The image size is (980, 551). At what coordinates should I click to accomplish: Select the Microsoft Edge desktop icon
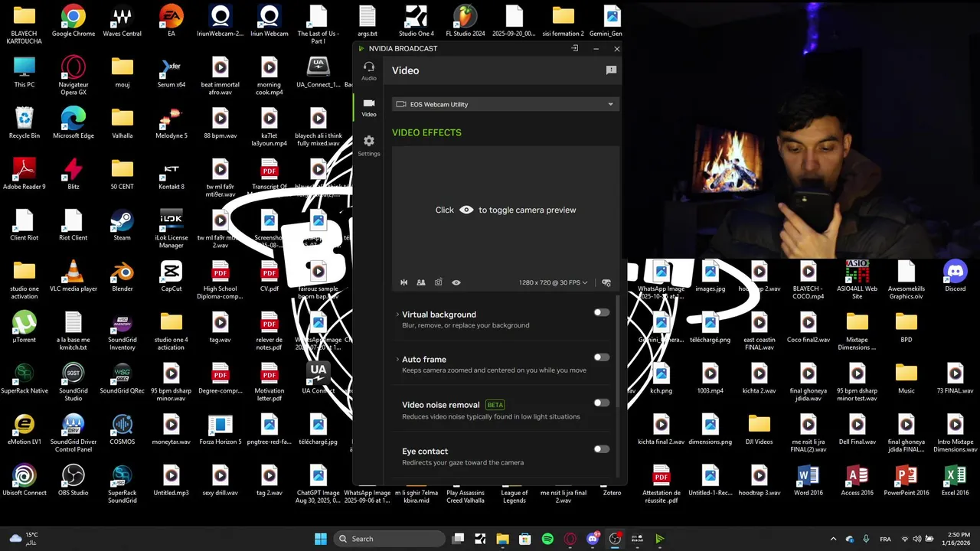tap(73, 123)
